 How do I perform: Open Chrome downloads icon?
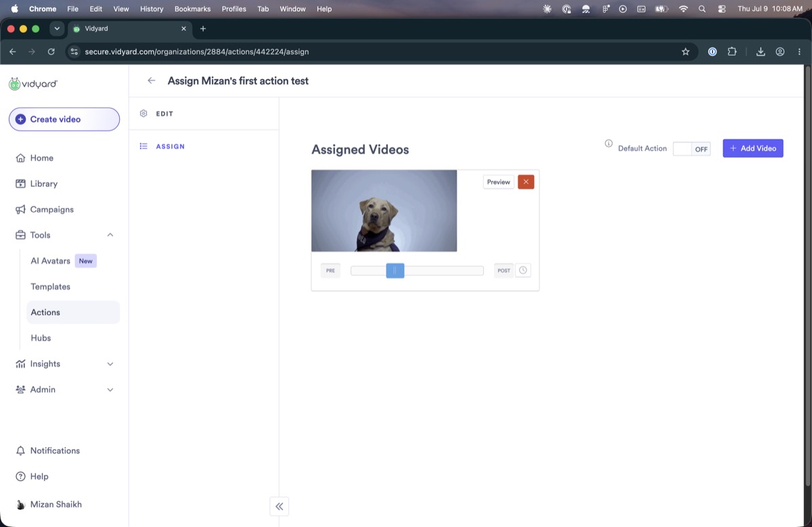click(761, 51)
